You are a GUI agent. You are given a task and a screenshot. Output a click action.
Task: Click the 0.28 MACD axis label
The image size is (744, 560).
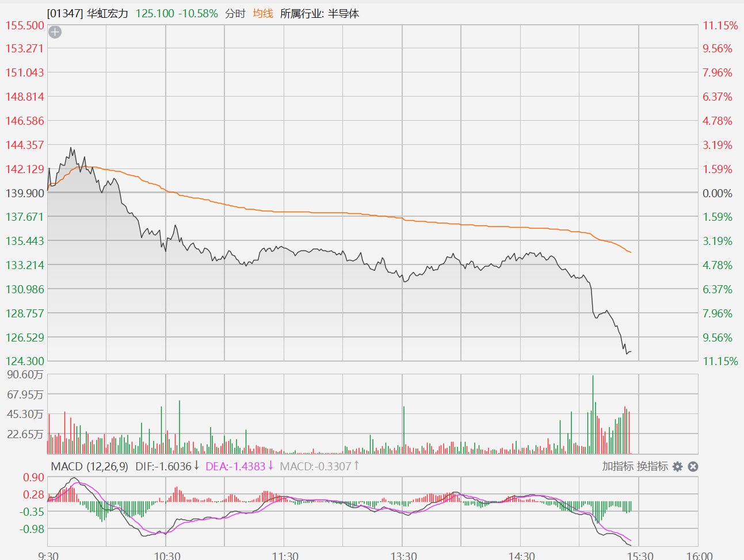tap(33, 494)
